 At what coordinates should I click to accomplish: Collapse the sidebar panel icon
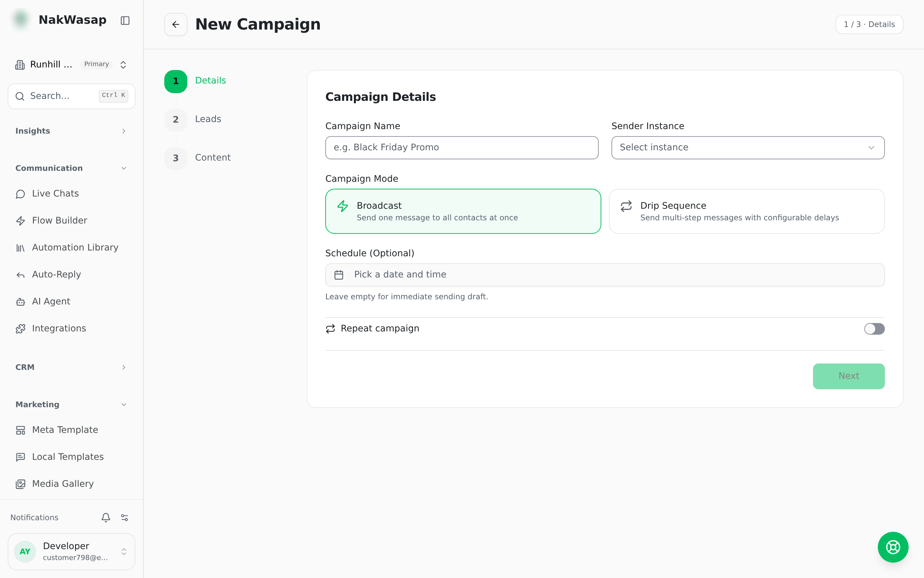(x=125, y=20)
